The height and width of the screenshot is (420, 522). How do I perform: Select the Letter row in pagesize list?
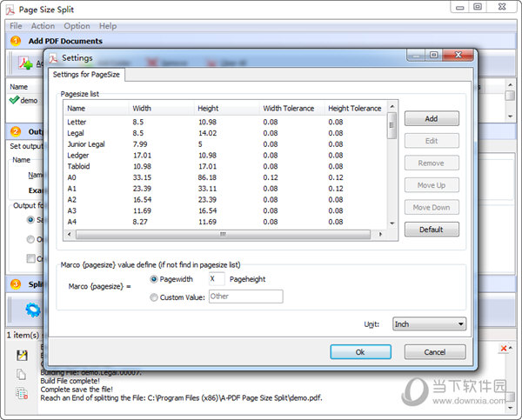coord(225,122)
